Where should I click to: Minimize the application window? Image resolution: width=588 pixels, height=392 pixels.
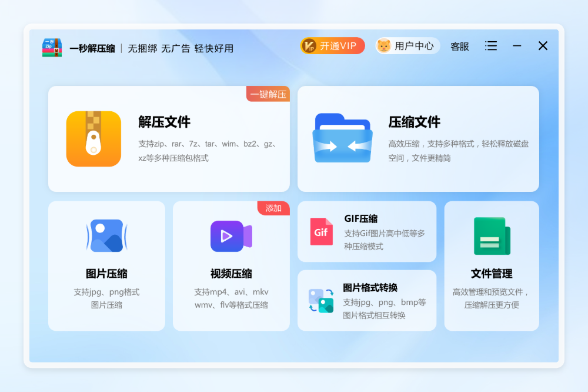click(x=517, y=46)
